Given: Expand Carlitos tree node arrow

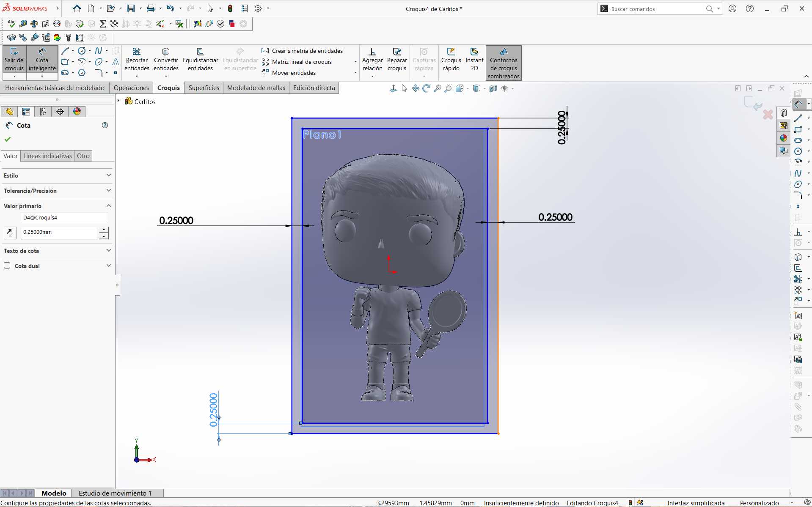Looking at the screenshot, I should click(x=119, y=101).
